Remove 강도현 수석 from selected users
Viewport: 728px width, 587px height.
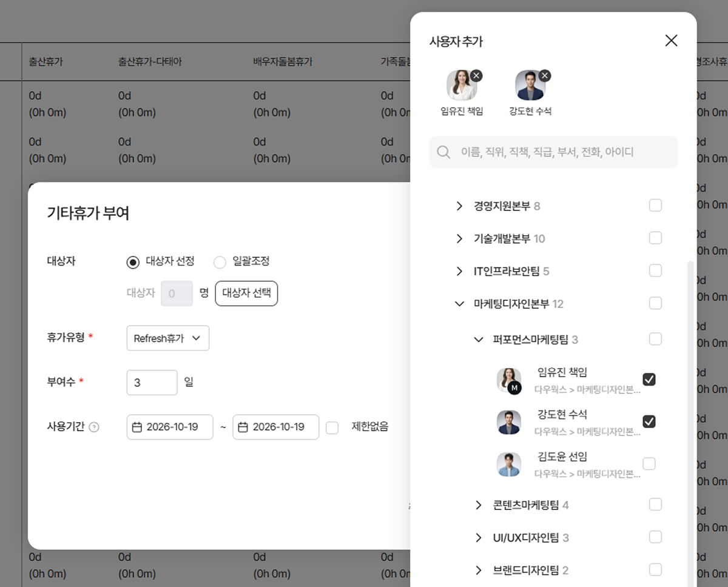pos(545,75)
